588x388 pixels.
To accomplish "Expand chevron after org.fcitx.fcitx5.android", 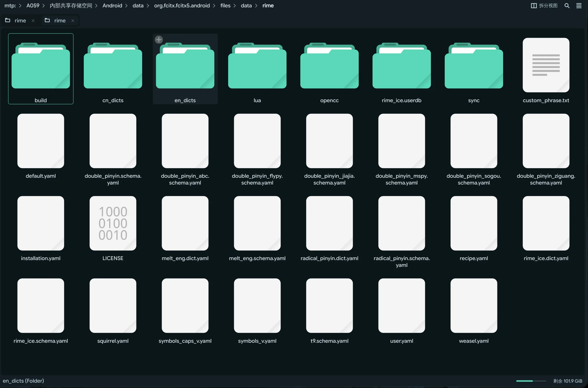I will pyautogui.click(x=214, y=6).
